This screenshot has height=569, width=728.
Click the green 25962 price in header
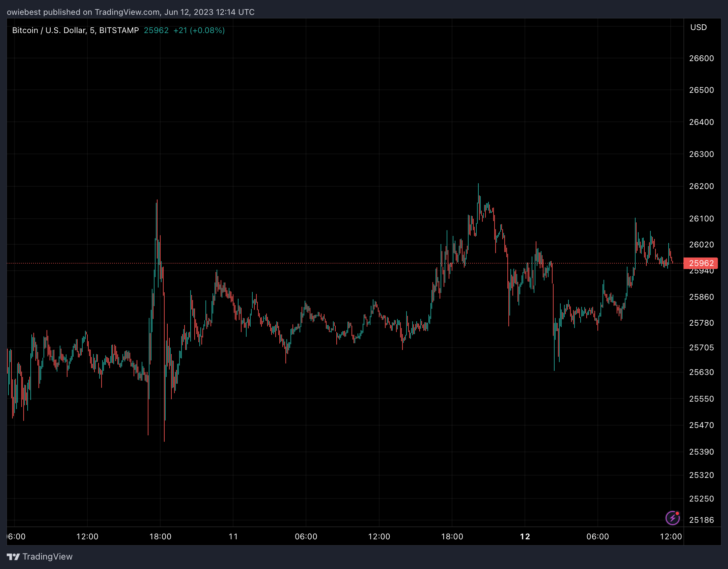156,30
